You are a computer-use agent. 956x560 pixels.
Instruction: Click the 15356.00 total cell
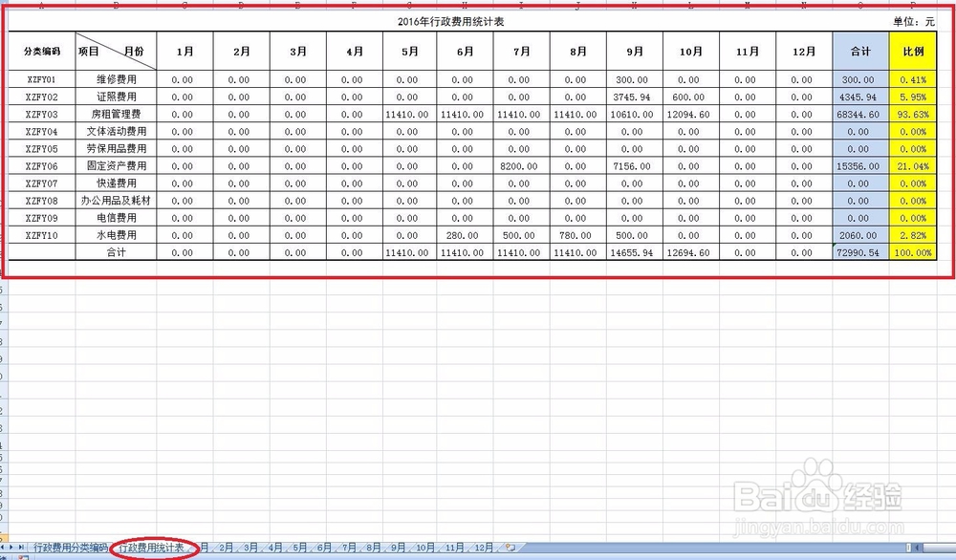(x=860, y=165)
